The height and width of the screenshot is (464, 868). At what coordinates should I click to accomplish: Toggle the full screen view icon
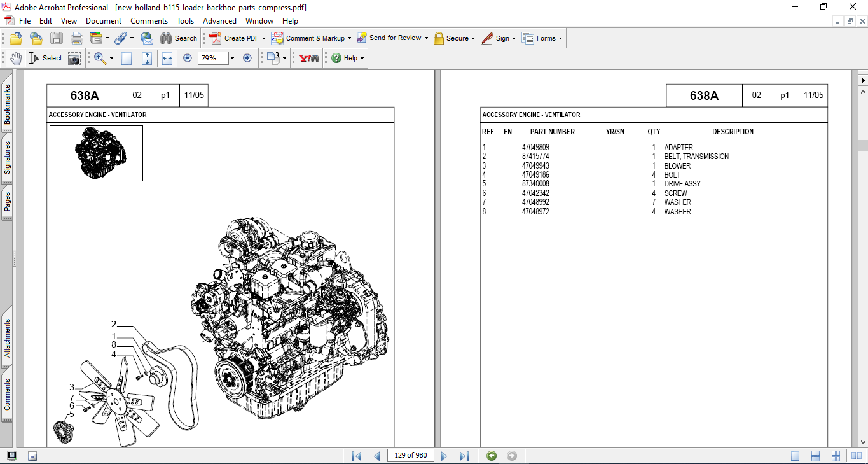(12, 456)
